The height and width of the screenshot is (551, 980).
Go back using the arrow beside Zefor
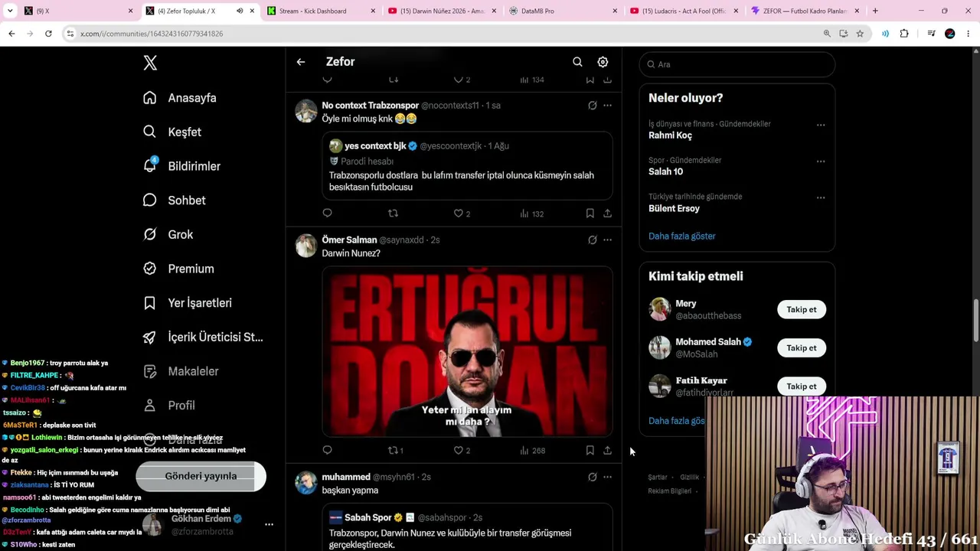[x=301, y=62]
